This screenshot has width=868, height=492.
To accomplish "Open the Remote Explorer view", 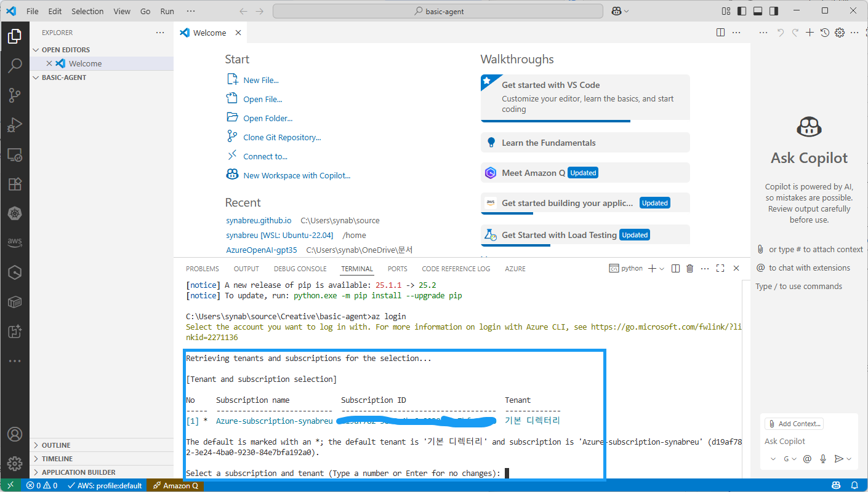I will tap(15, 154).
